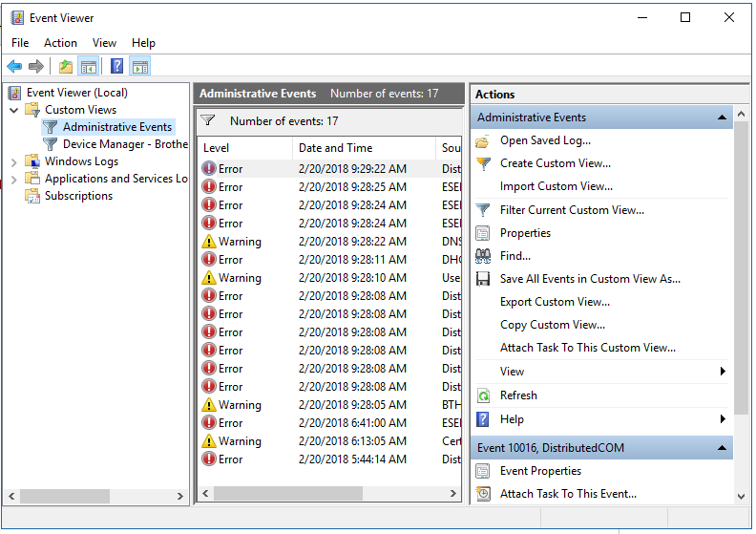Screen dimensions: 756x534
Task: Click Actions pane scrollbar down arrow
Action: [741, 497]
